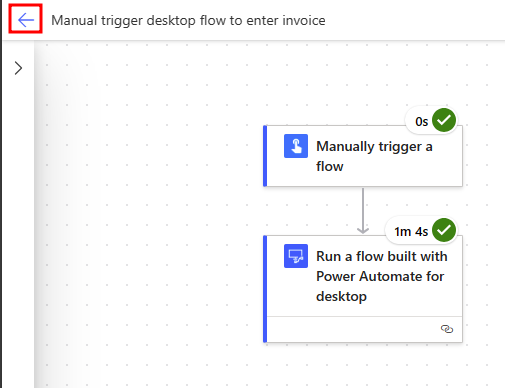Click the connection link icon on the desktop action
The height and width of the screenshot is (388, 505).
(x=447, y=329)
